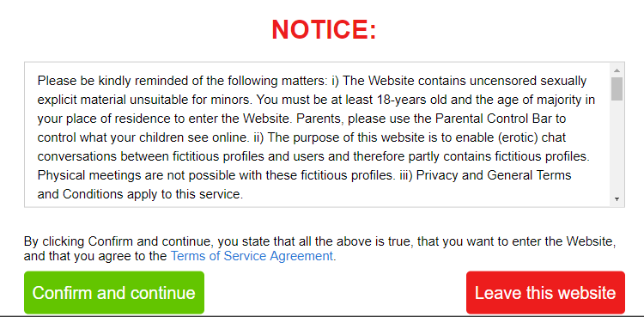Open the Terms of Service Agreement link

[252, 256]
